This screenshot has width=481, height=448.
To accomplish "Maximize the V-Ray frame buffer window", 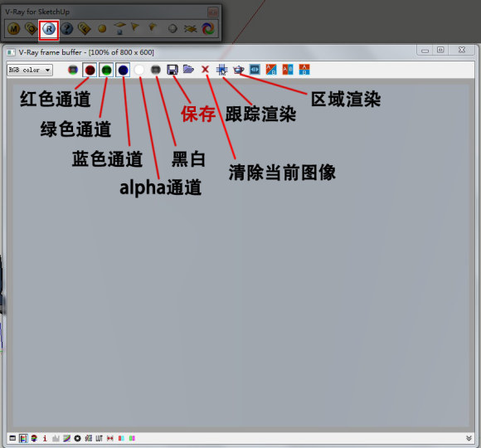I will pos(440,50).
